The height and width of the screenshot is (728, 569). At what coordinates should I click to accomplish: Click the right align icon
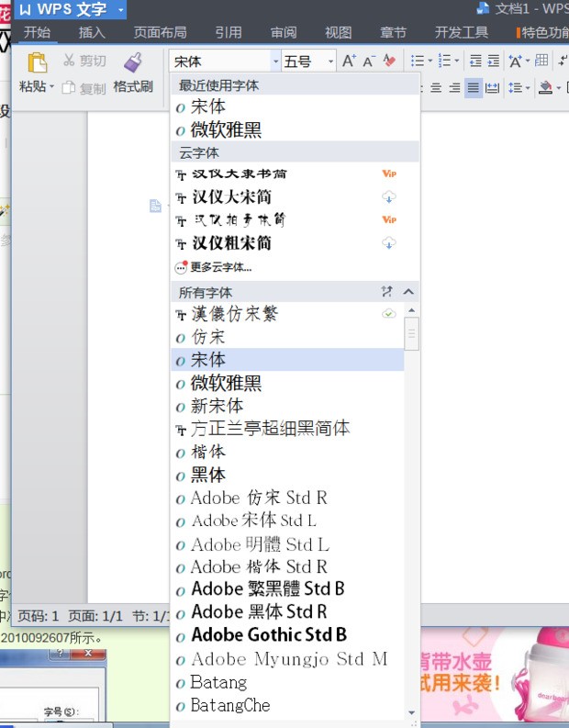455,88
